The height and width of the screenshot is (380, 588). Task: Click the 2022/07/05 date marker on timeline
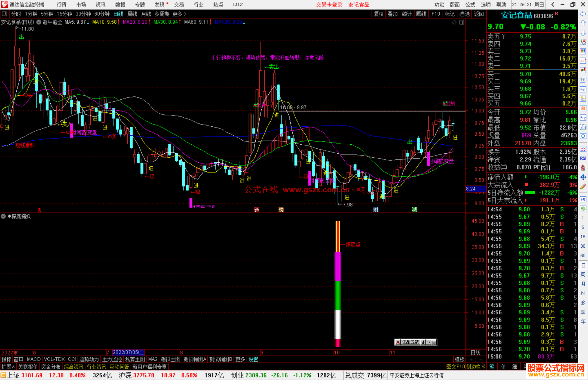tap(128, 352)
